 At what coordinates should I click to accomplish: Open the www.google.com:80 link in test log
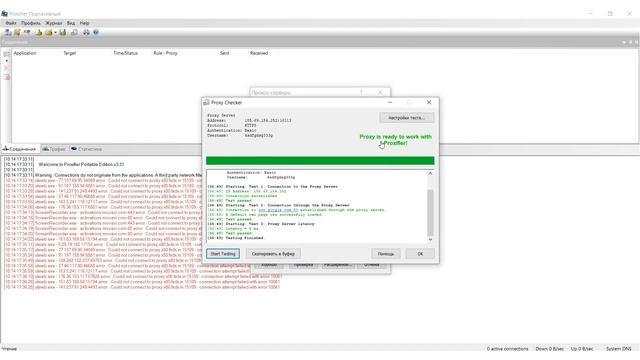[278, 210]
